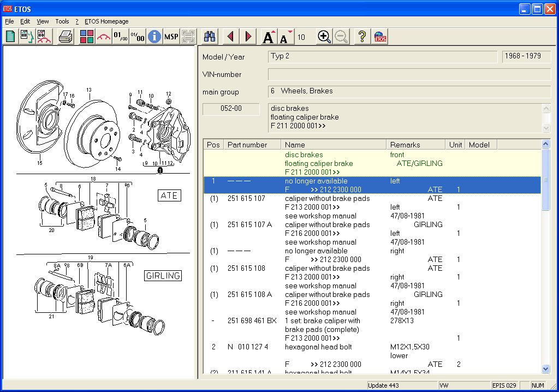Image resolution: width=559 pixels, height=392 pixels.
Task: Click the Model / Year field showing Typ 2
Action: tap(383, 57)
